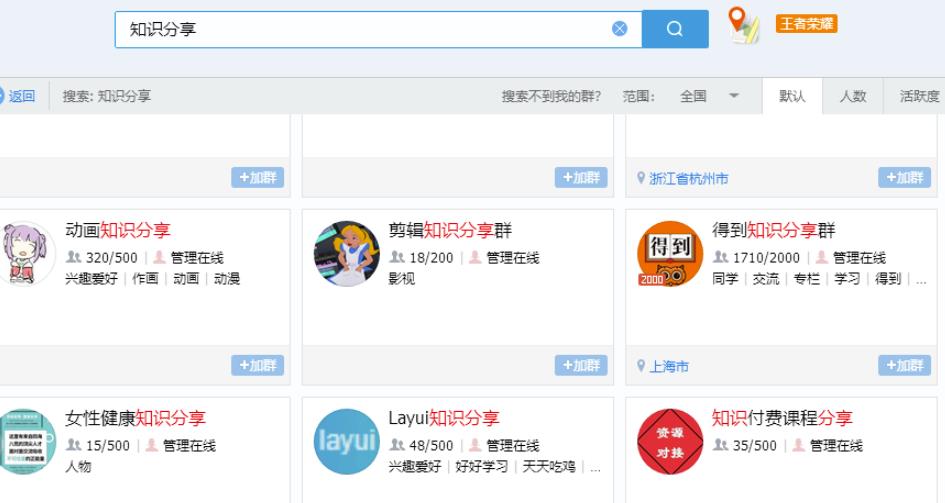Open the 得到知识分享群 group avatar
Image resolution: width=945 pixels, height=503 pixels.
pyautogui.click(x=670, y=254)
